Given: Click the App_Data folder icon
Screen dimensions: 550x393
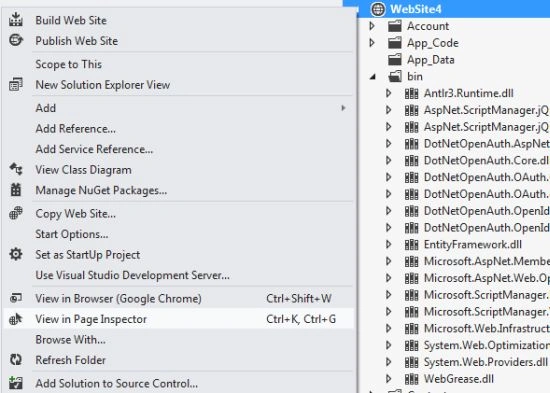Looking at the screenshot, I should [x=395, y=60].
